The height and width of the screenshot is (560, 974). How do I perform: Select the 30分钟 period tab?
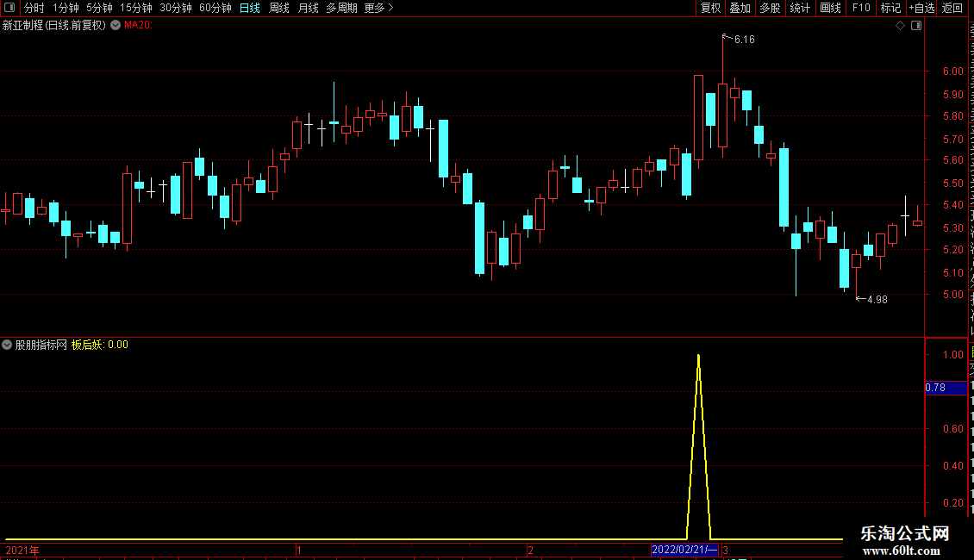[x=176, y=8]
